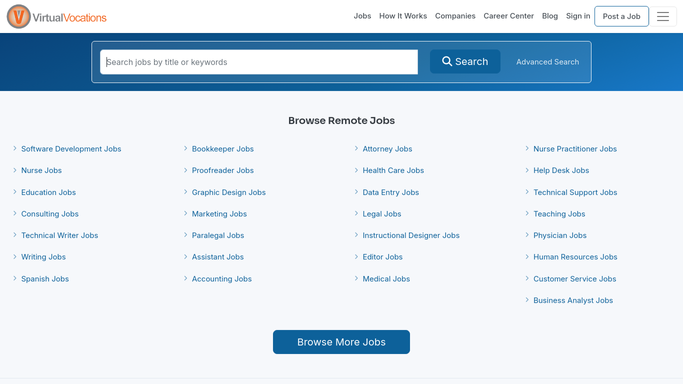This screenshot has width=683, height=384.
Task: Click Sign in link
Action: pyautogui.click(x=578, y=16)
